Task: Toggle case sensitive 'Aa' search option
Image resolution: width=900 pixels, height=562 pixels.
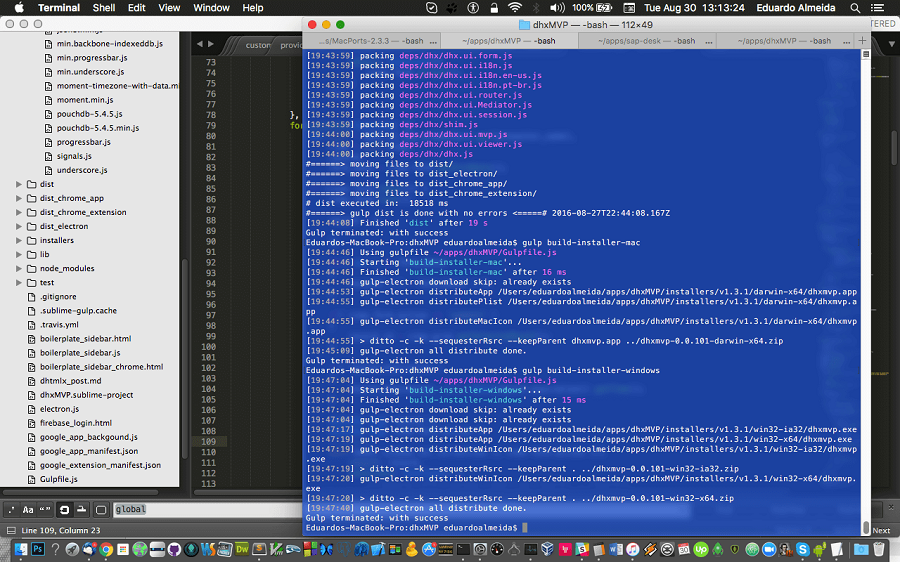Action: coord(28,509)
